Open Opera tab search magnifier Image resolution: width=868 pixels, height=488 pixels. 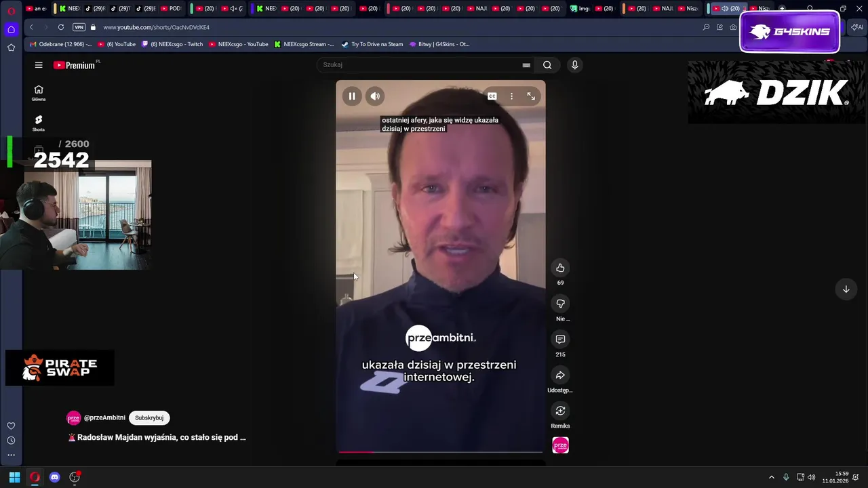click(x=810, y=9)
